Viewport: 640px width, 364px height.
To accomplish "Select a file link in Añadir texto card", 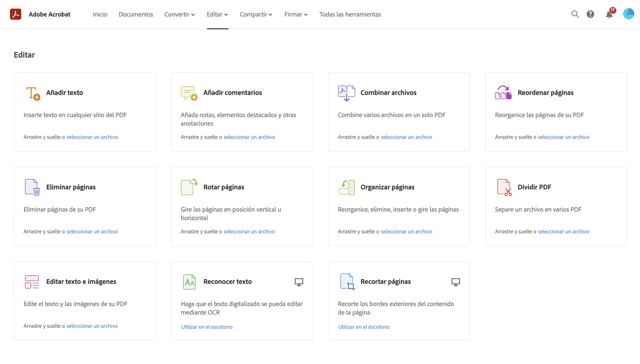I will pyautogui.click(x=92, y=137).
